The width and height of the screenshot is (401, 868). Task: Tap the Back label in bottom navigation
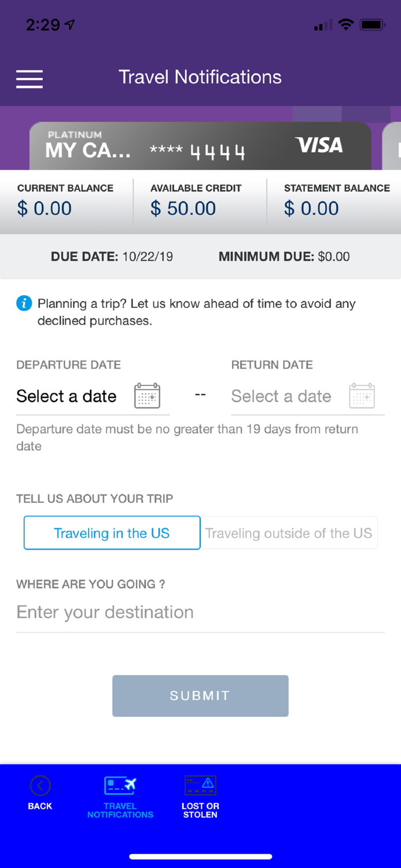point(39,806)
